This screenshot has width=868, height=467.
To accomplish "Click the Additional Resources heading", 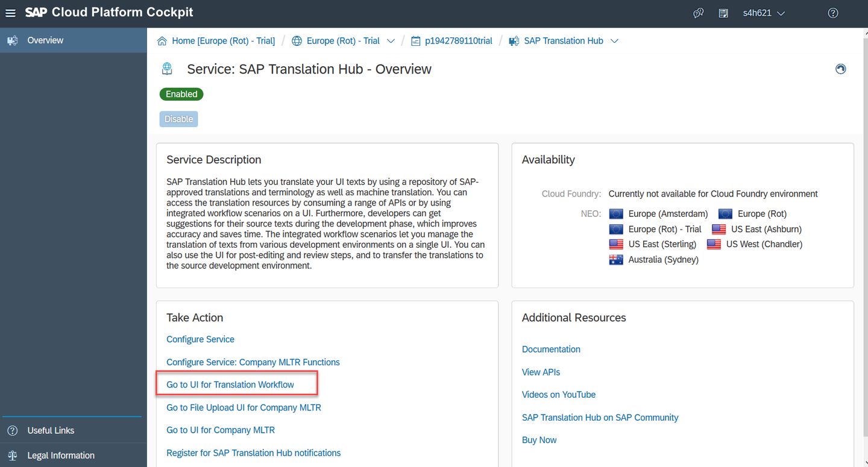I will [574, 318].
